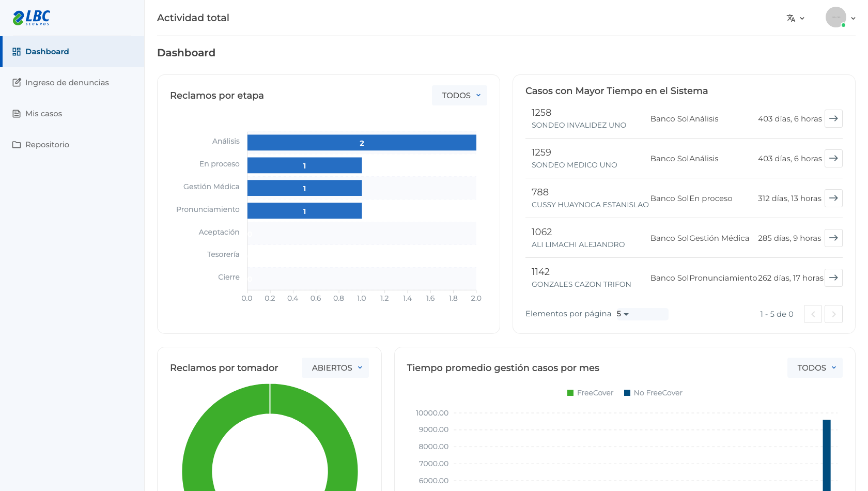The height and width of the screenshot is (491, 868).
Task: Open case 1259 using its arrow button
Action: (833, 158)
